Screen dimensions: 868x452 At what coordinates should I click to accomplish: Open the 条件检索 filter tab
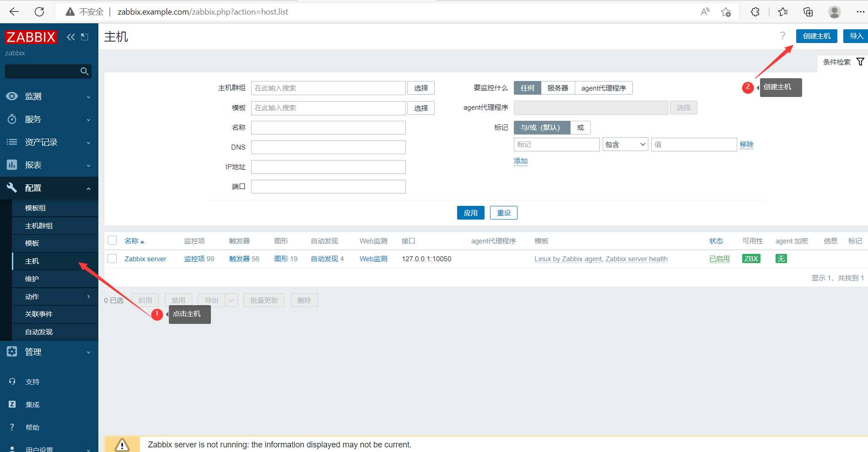tap(842, 62)
